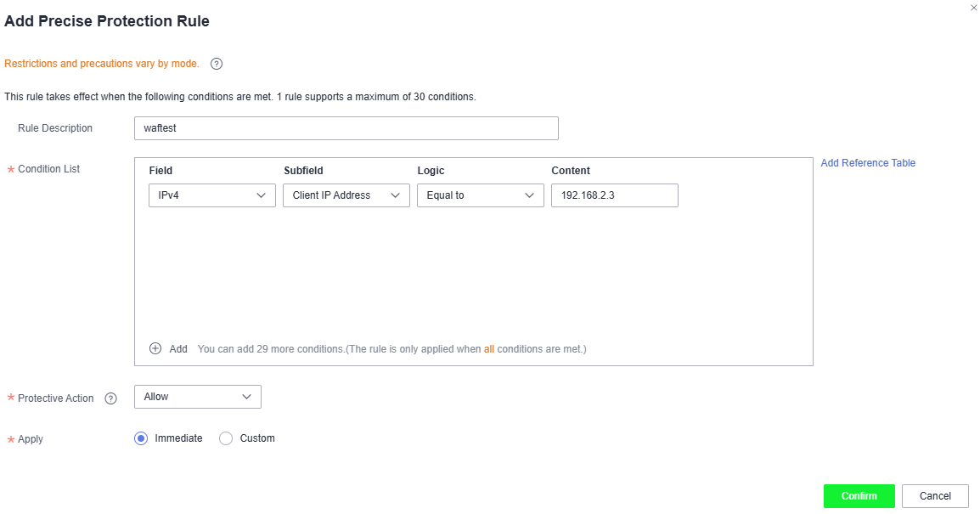The image size is (980, 514).
Task: Click the Content field with 192.168.2.3
Action: coord(614,195)
